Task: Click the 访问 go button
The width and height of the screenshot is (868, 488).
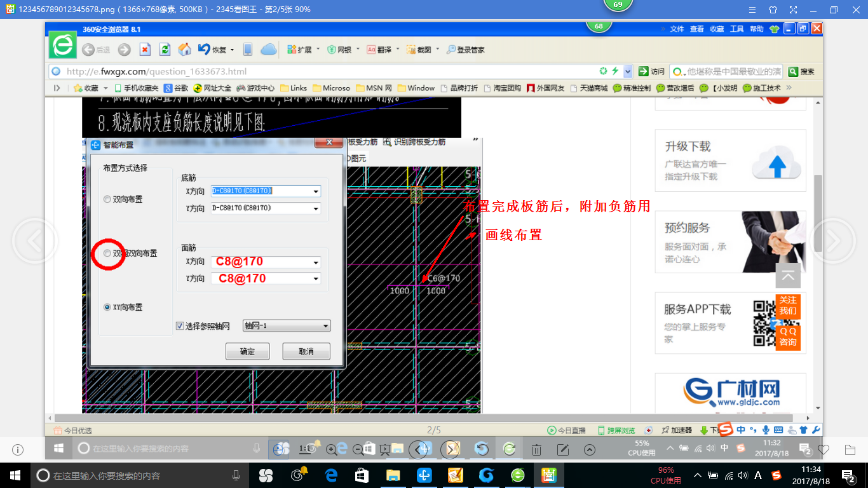Action: click(x=652, y=71)
